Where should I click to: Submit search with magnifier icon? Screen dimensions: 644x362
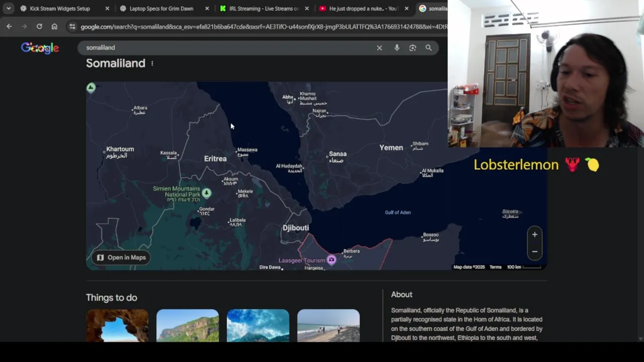tap(429, 48)
